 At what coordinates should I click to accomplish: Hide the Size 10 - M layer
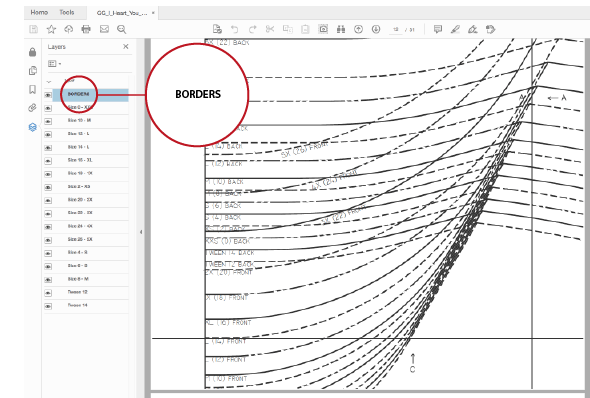point(48,122)
